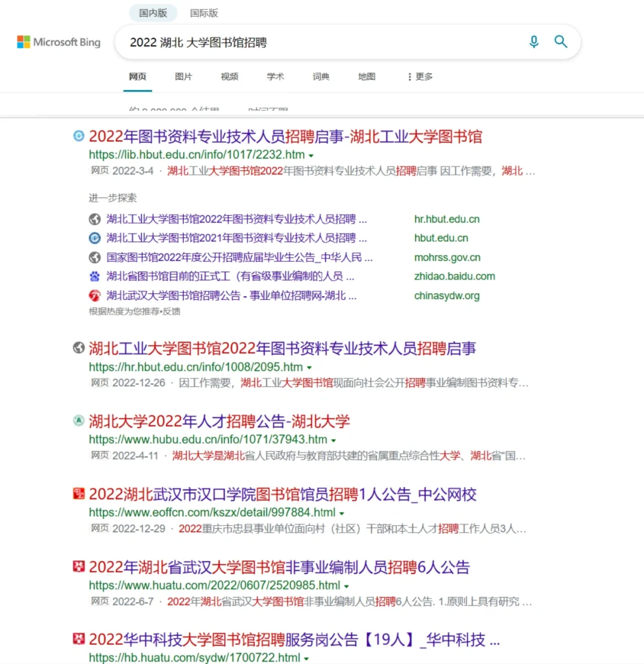The image size is (644, 664).
Task: Submit the query with magnifier search icon
Action: click(561, 42)
